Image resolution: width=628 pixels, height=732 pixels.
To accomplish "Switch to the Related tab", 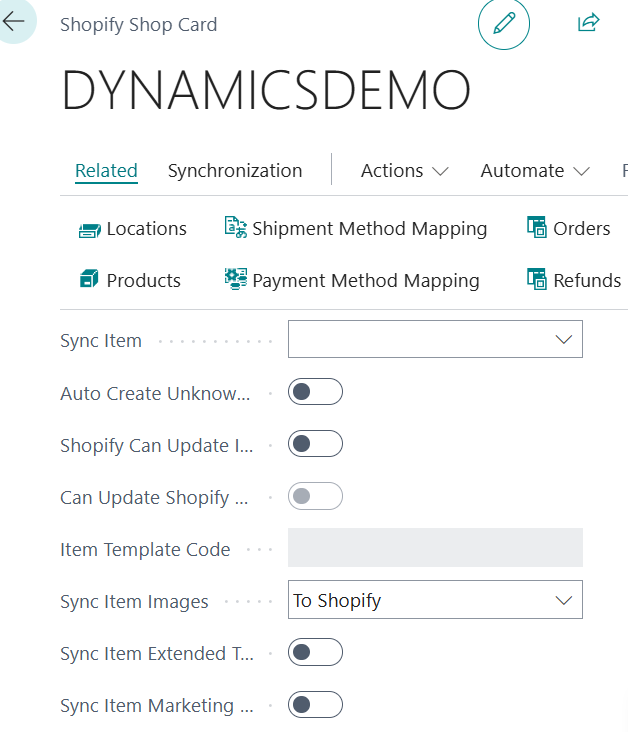I will (106, 171).
